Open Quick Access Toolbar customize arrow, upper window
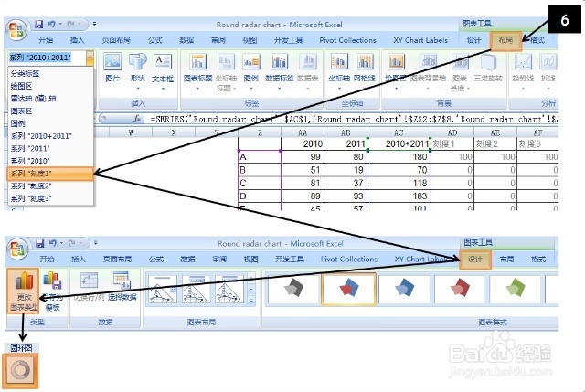Screen dimensions: 585x392 point(95,24)
